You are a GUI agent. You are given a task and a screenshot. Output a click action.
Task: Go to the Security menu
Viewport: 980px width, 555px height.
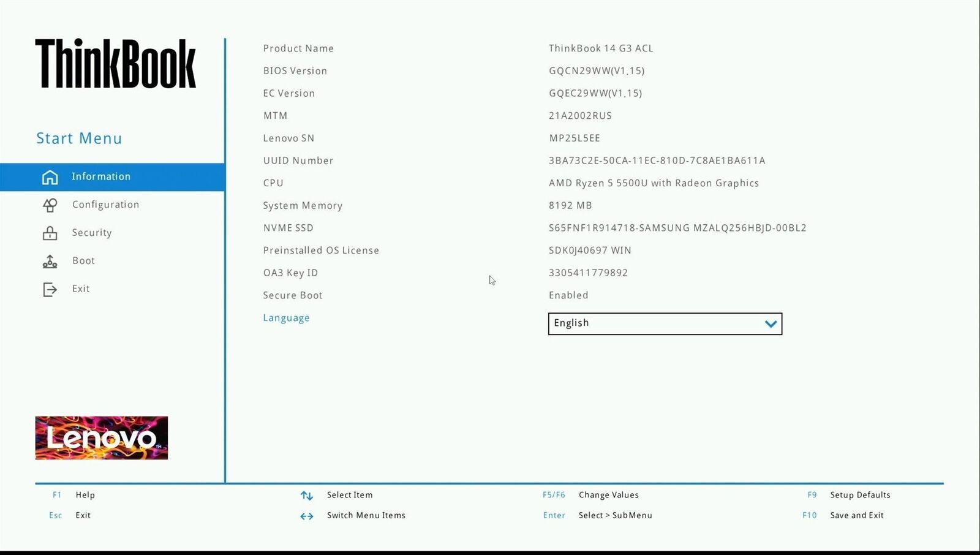pyautogui.click(x=113, y=233)
